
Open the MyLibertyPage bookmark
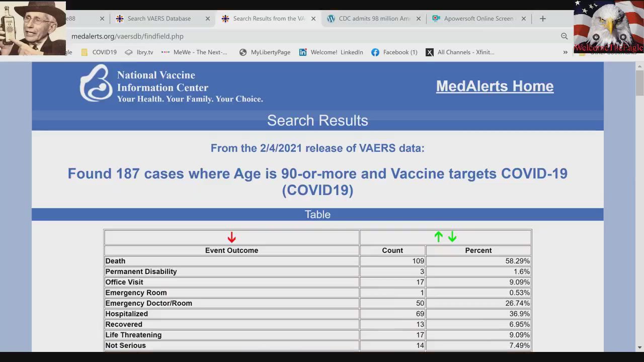[265, 52]
